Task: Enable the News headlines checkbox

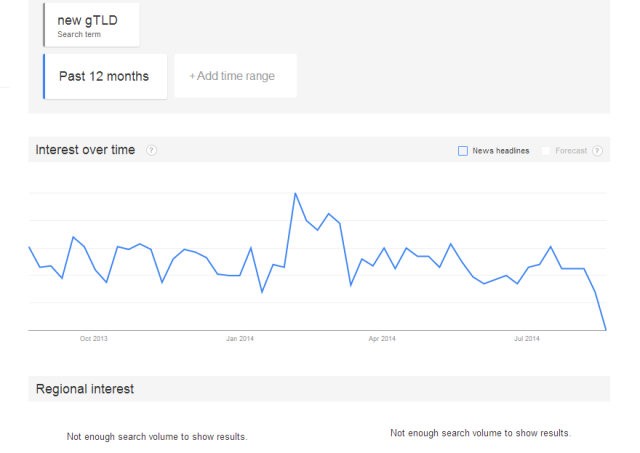Action: 463,151
